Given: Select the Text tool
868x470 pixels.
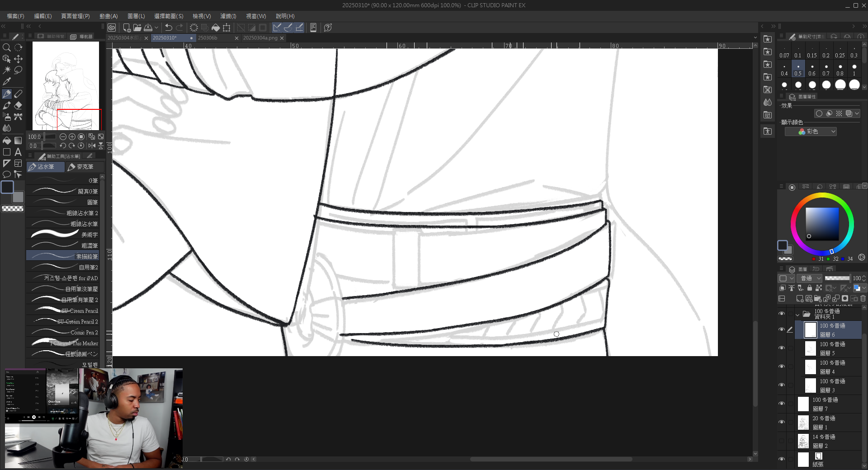Looking at the screenshot, I should (x=18, y=152).
